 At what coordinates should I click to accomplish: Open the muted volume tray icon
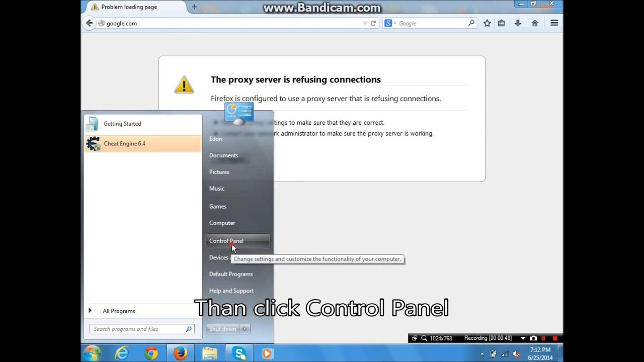coord(516,354)
